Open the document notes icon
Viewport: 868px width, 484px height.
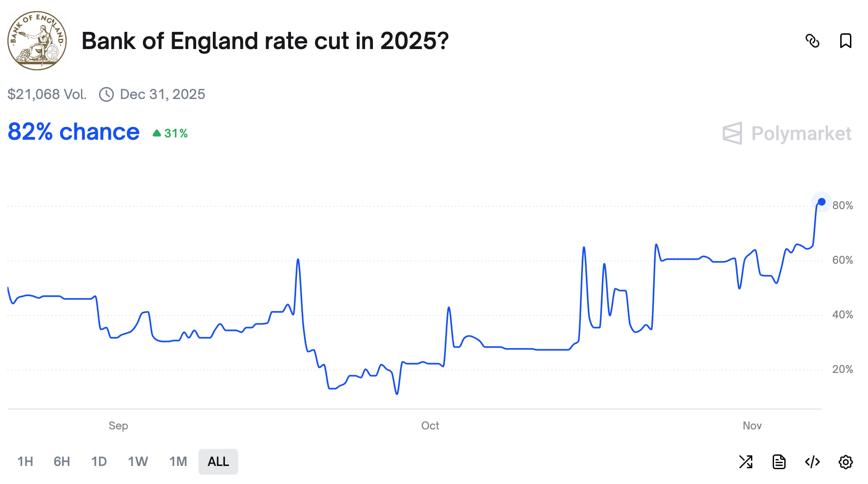coord(779,461)
